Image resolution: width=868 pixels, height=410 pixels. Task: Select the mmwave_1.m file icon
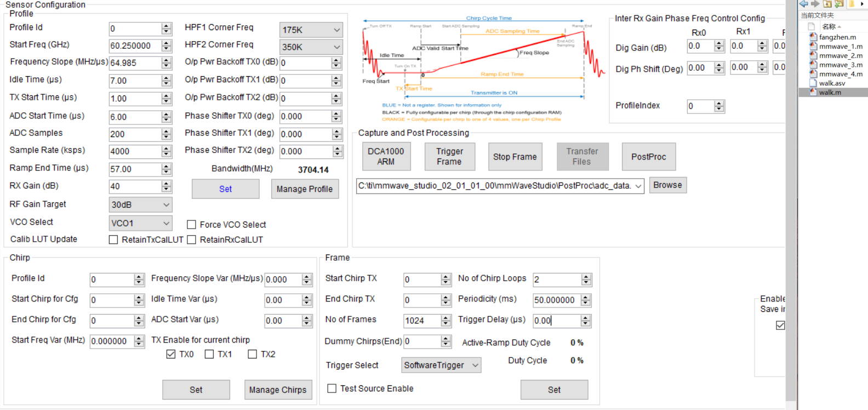(814, 47)
